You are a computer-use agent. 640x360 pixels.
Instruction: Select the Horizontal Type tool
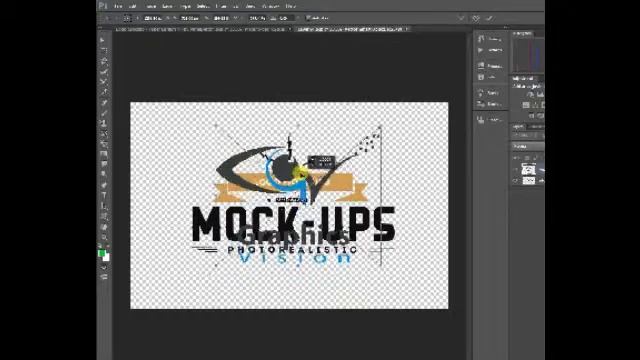(104, 195)
